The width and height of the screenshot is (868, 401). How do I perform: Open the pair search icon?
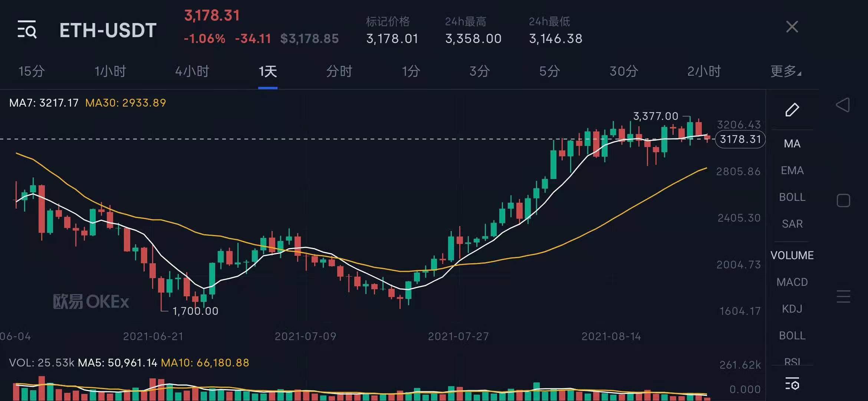pos(28,30)
